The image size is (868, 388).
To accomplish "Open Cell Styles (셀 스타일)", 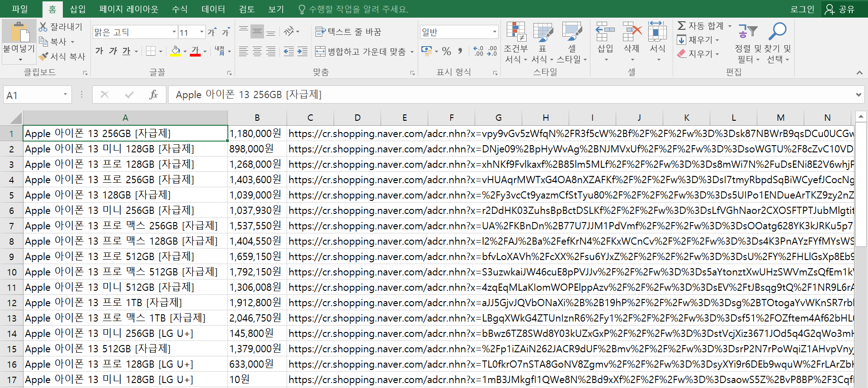I will coord(572,43).
